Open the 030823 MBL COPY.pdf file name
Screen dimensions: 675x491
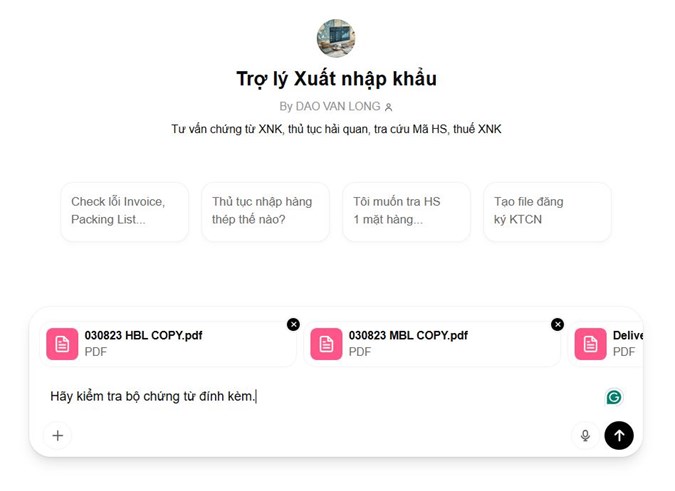click(408, 335)
